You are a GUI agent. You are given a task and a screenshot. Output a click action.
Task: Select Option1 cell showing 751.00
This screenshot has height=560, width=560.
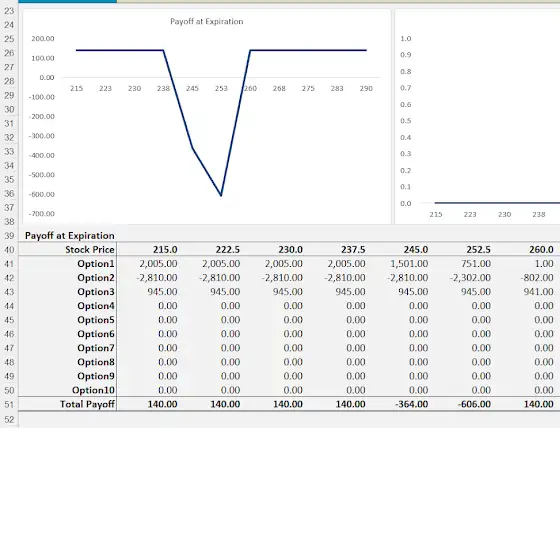(x=476, y=264)
